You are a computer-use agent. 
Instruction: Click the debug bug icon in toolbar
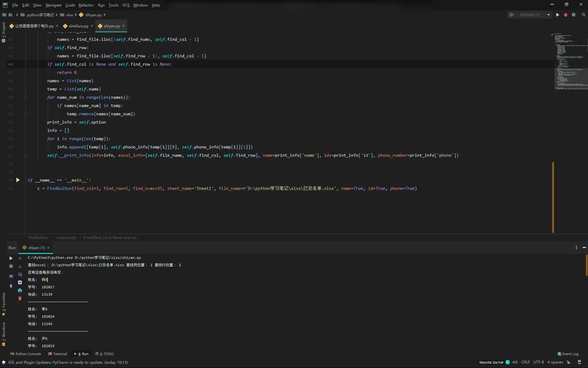click(x=565, y=15)
